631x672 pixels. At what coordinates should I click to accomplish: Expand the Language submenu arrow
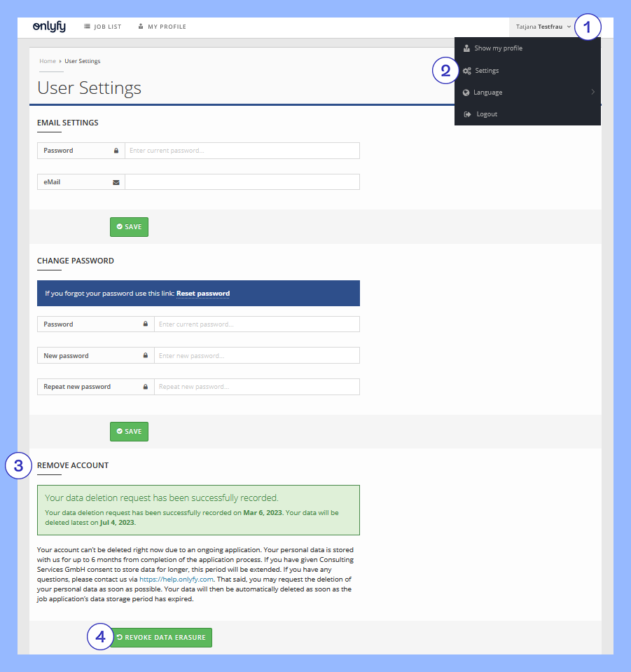click(x=592, y=92)
